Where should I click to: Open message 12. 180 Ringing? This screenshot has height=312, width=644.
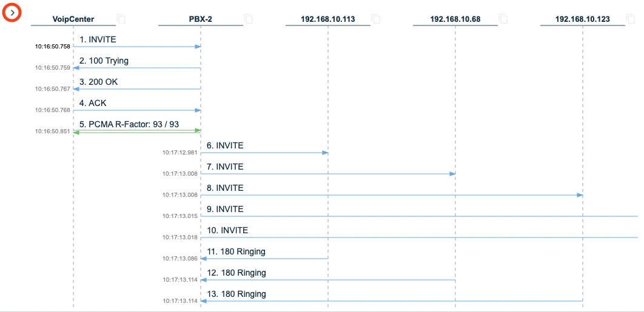(x=236, y=273)
